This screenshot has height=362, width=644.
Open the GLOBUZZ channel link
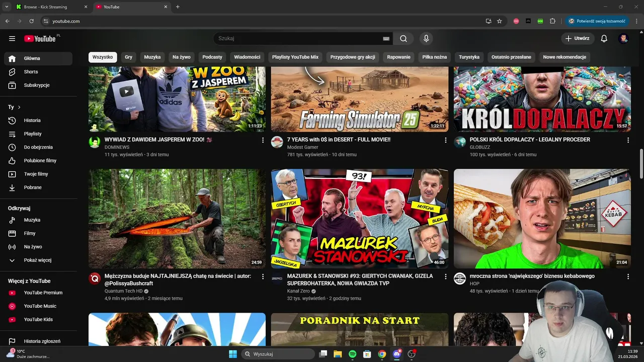[480, 147]
